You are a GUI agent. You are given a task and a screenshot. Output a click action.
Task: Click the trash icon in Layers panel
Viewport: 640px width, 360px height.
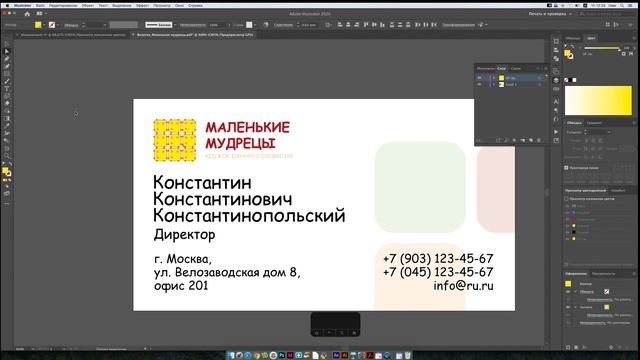tap(539, 140)
